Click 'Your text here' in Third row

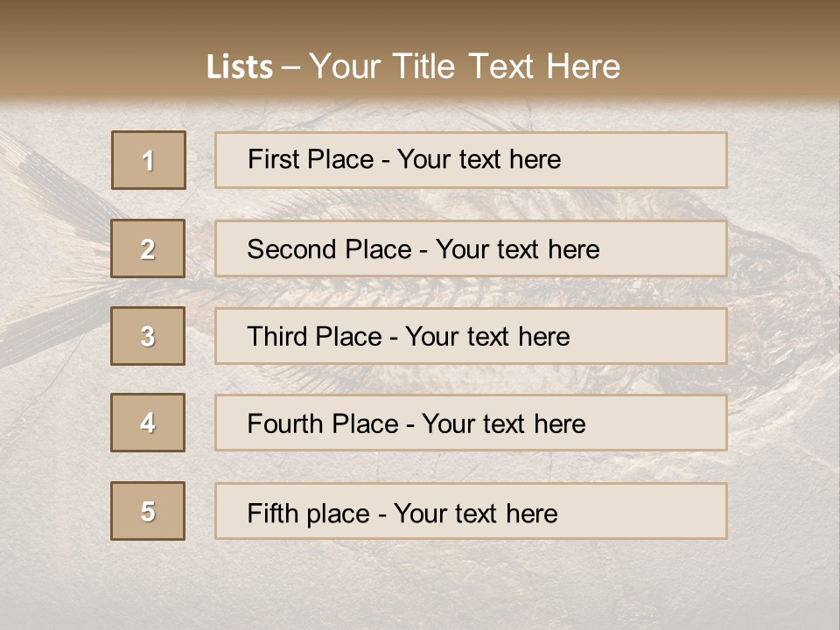487,337
